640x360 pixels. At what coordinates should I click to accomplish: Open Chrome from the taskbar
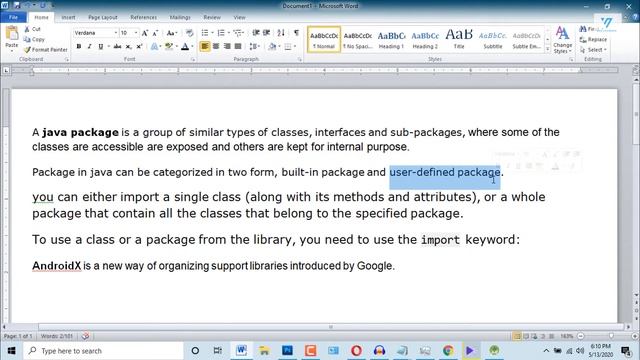pos(448,351)
